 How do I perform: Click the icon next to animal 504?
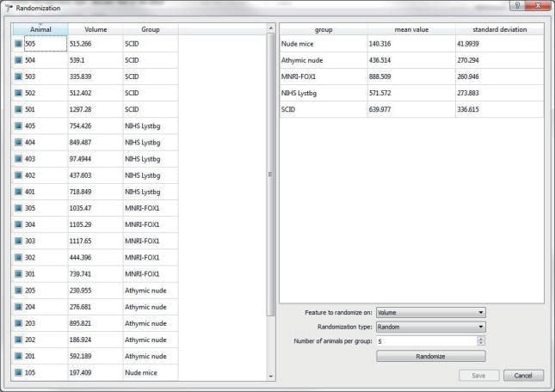point(18,60)
